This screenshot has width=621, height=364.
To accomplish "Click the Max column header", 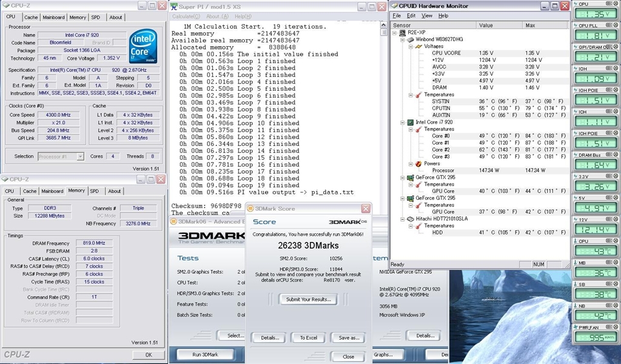I will click(x=545, y=25).
